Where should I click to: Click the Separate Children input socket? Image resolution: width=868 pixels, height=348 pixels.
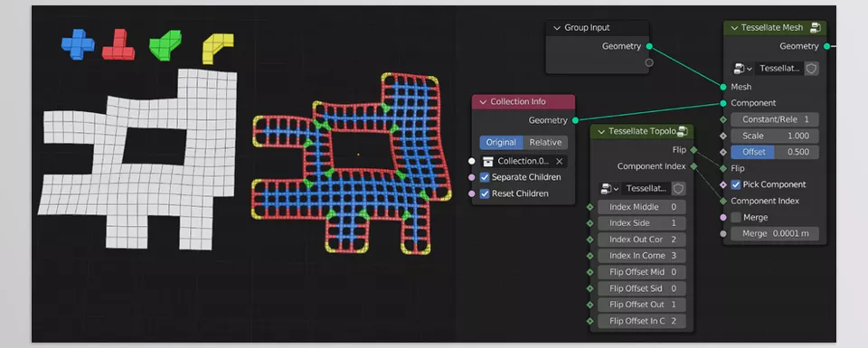472,177
